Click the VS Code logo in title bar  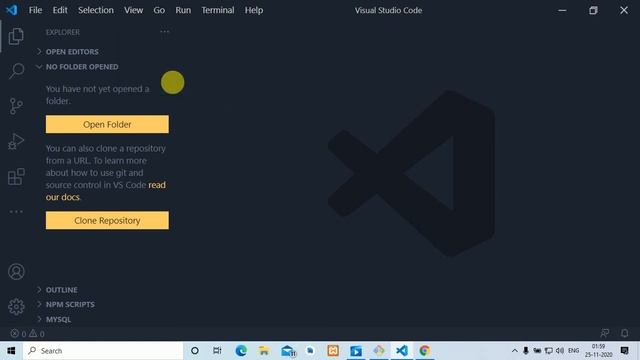(x=11, y=10)
